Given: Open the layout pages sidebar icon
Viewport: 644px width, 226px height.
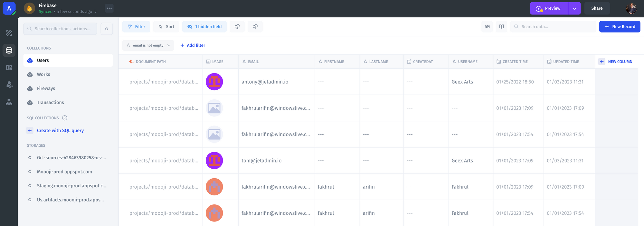Looking at the screenshot, I should point(9,68).
